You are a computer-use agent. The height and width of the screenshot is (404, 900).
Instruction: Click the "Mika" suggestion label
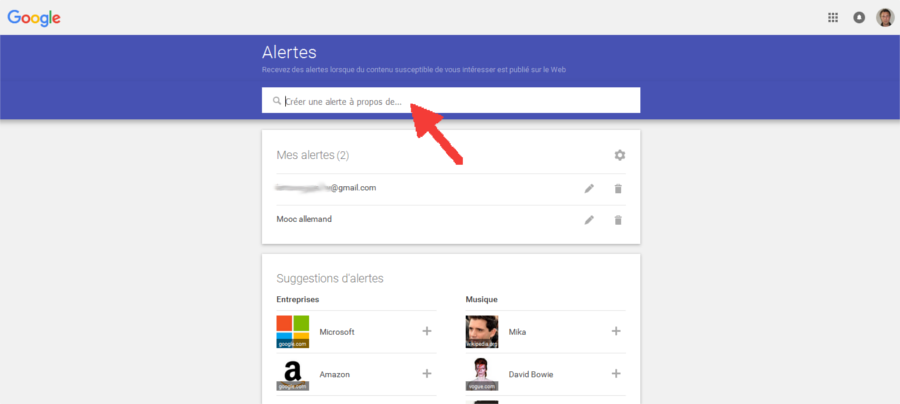click(517, 332)
